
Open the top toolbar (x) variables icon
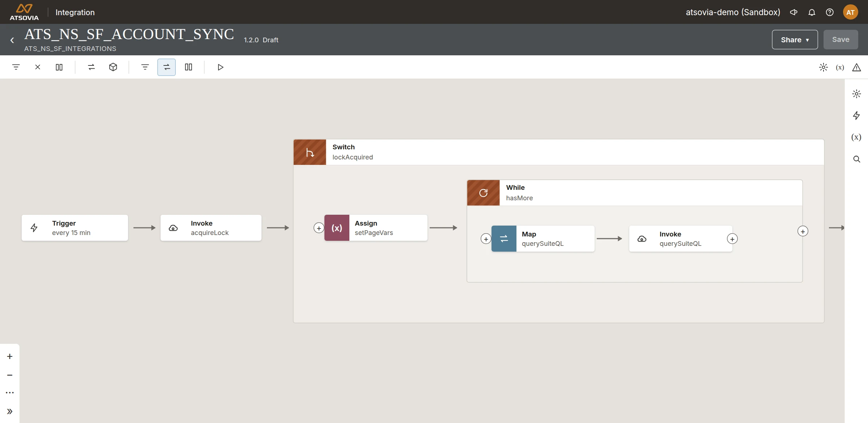pos(840,67)
